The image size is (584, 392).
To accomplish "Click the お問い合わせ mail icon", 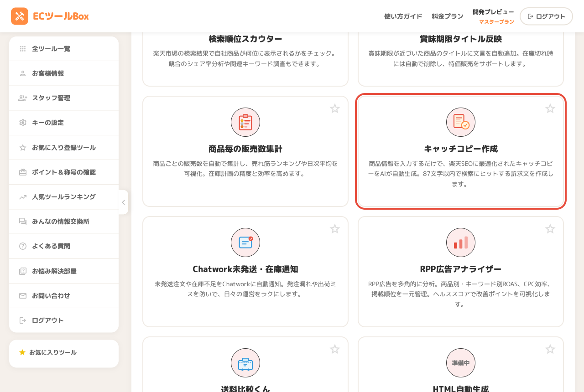I will [23, 296].
